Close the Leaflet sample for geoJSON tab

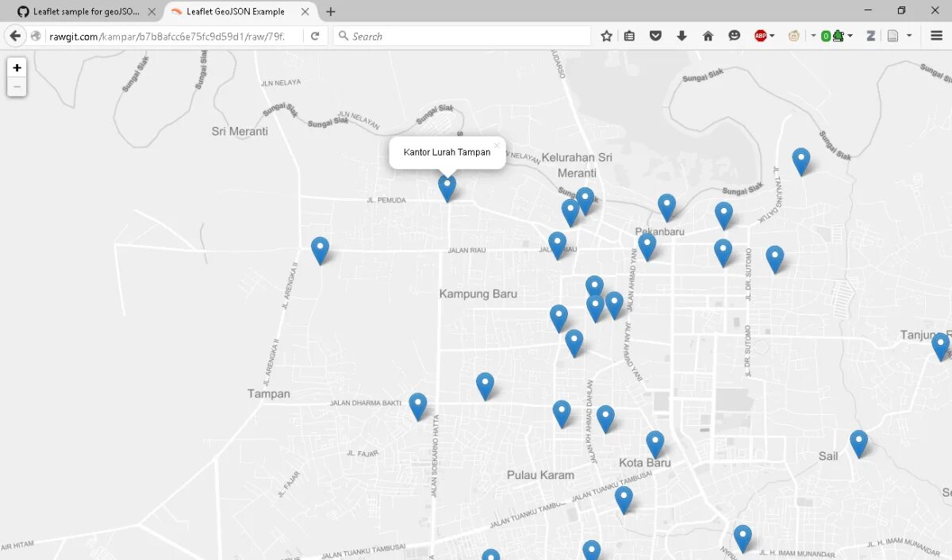click(152, 12)
